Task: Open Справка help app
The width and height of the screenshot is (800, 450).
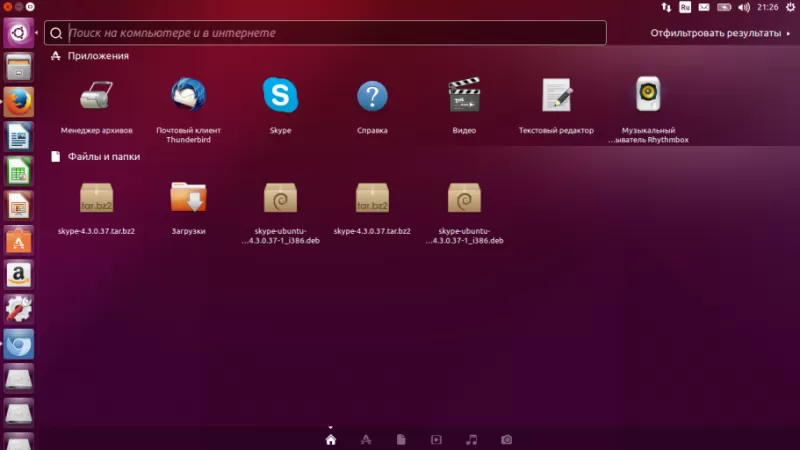Action: 372,106
